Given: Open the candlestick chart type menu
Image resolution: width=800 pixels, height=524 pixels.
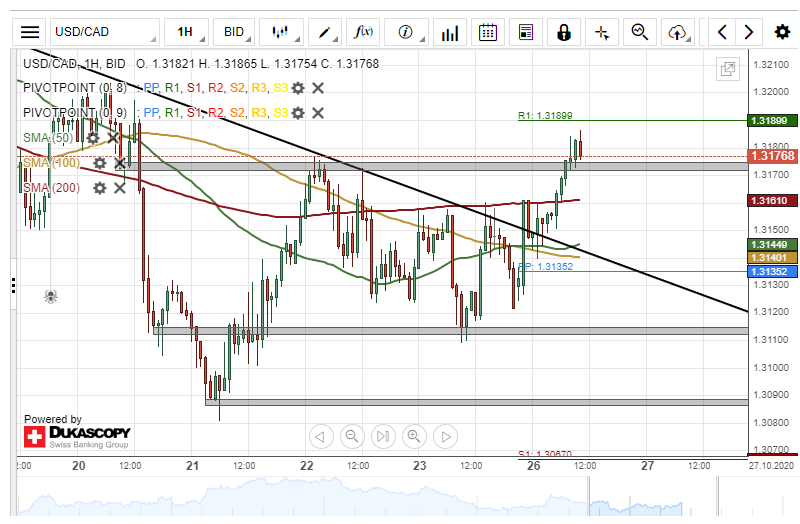Looking at the screenshot, I should (281, 32).
